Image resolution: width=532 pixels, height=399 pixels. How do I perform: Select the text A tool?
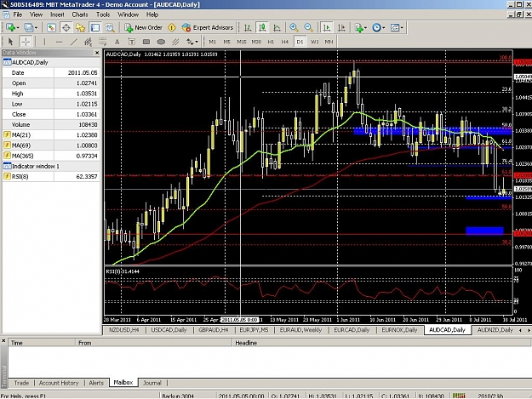117,42
